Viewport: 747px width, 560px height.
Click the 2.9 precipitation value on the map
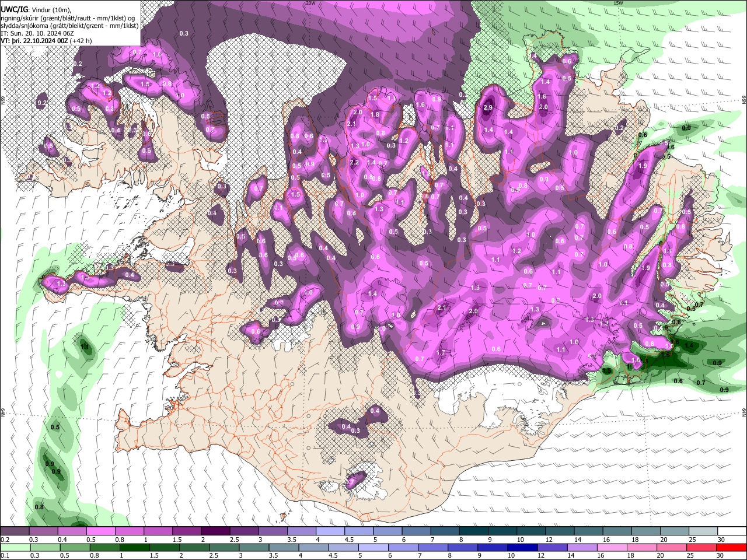[488, 108]
